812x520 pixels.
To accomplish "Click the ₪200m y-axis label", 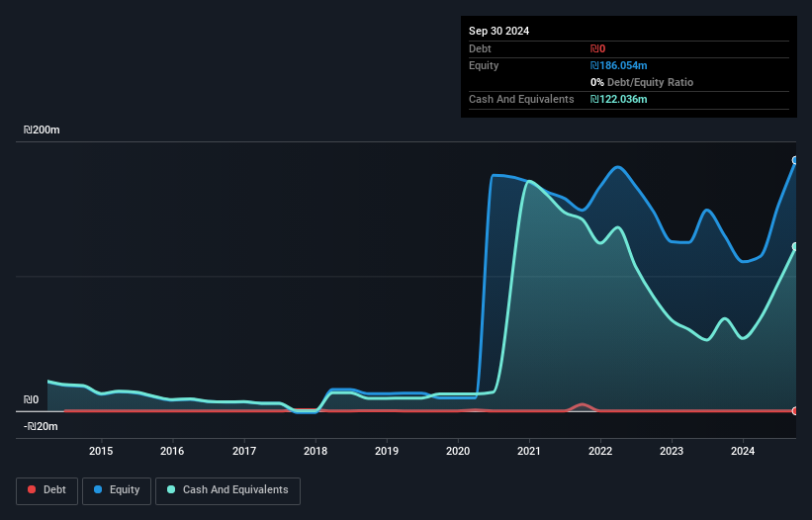I will click(x=42, y=130).
